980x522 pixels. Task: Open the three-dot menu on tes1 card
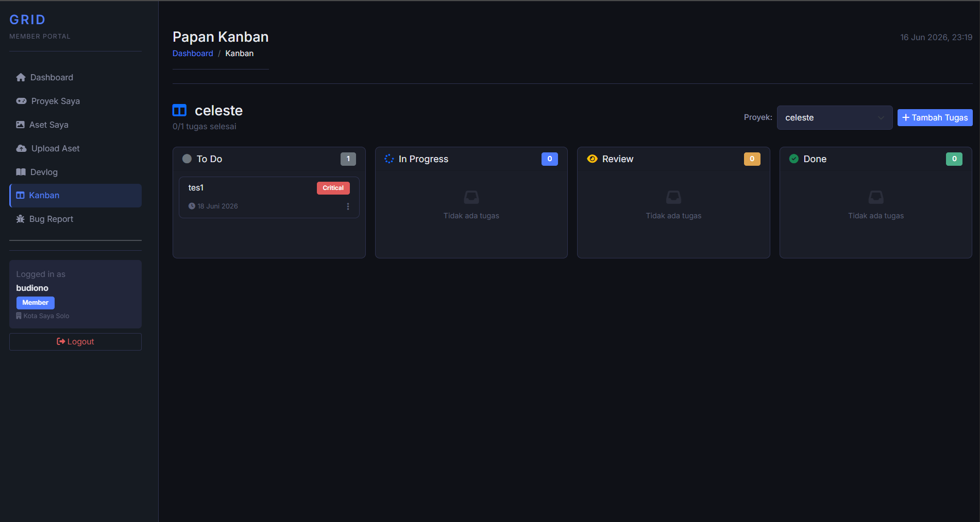coord(348,206)
